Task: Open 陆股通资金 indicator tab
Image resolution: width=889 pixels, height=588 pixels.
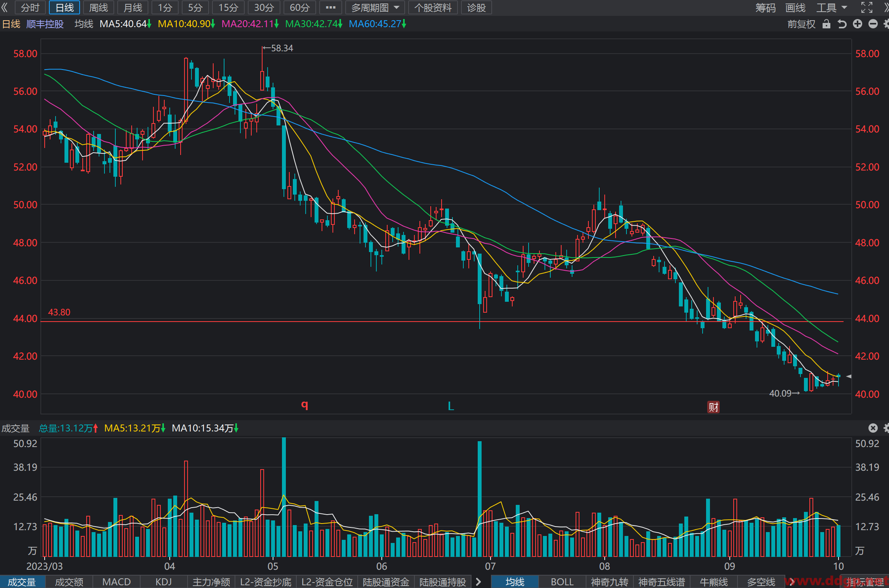Action: click(x=386, y=582)
